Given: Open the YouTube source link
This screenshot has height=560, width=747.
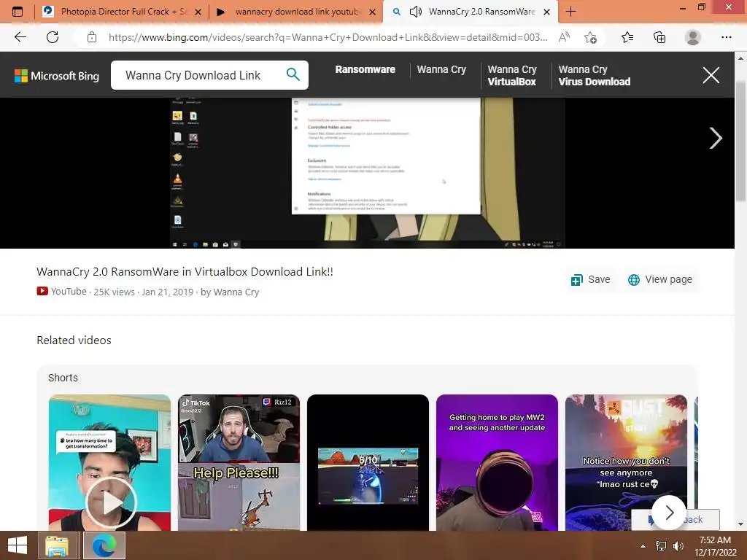Looking at the screenshot, I should coord(62,292).
